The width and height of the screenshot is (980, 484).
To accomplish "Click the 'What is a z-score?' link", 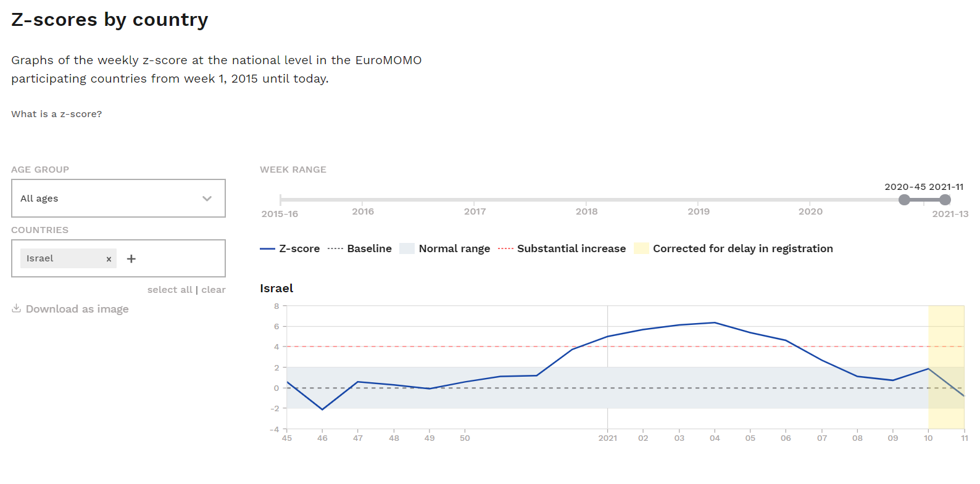I will 56,114.
